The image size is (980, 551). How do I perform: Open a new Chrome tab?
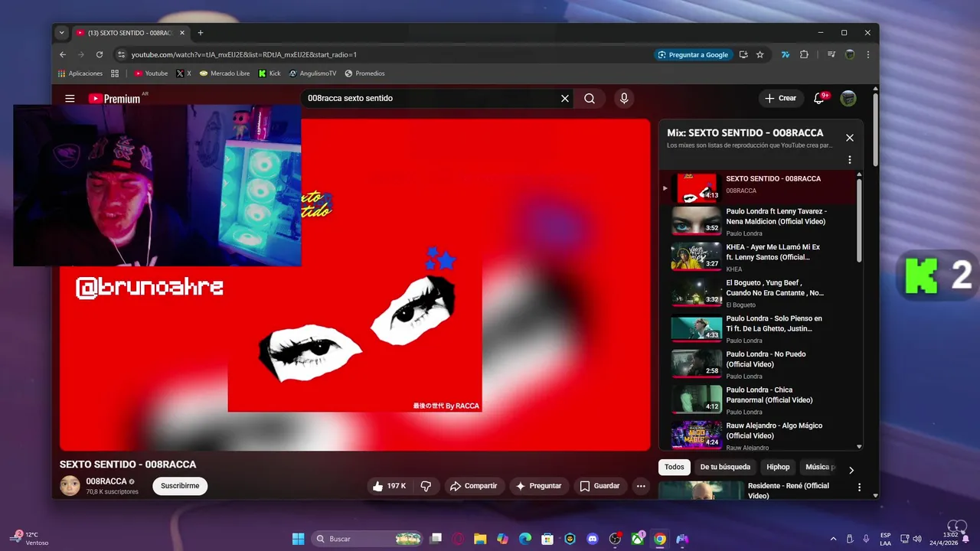point(201,33)
